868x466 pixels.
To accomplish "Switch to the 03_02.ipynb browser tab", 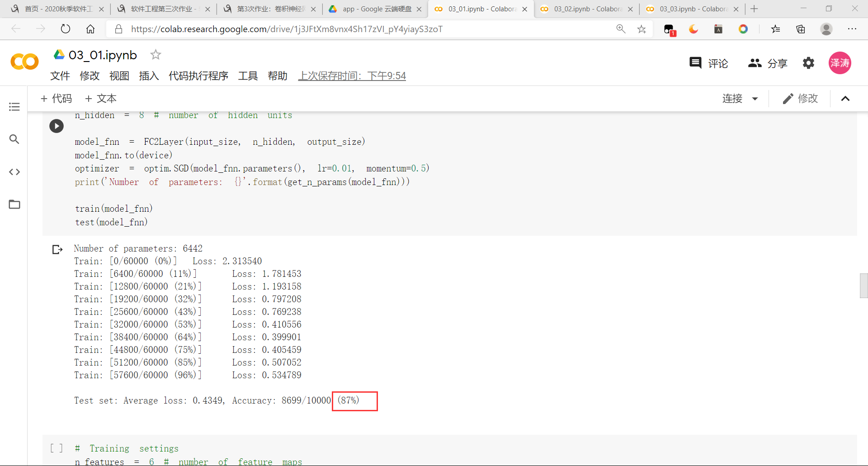I will 587,9.
